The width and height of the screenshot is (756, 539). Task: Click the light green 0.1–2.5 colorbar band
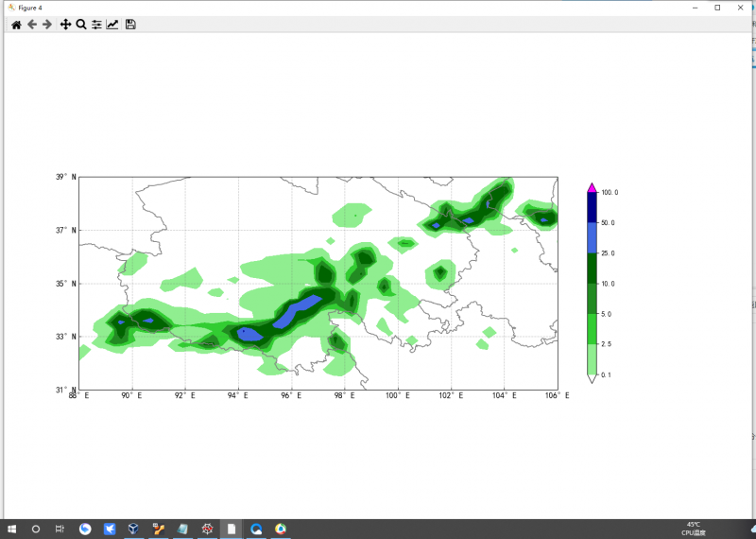coord(592,359)
